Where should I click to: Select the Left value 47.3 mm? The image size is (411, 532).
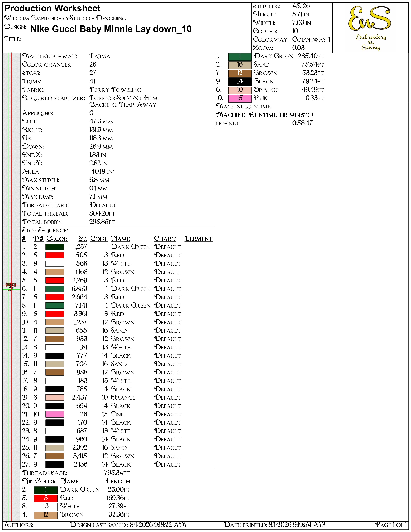coord(101,122)
